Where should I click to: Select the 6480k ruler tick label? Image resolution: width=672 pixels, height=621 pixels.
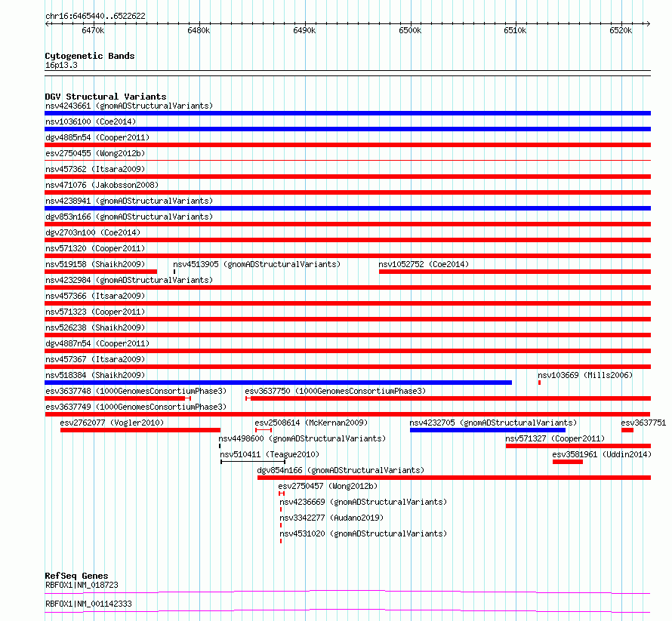199,31
